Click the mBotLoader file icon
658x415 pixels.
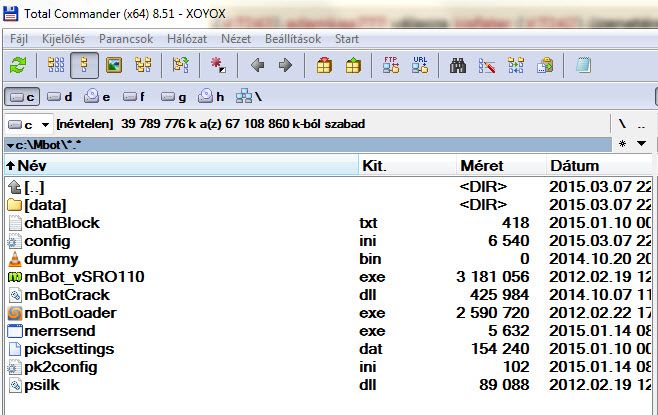[x=15, y=313]
